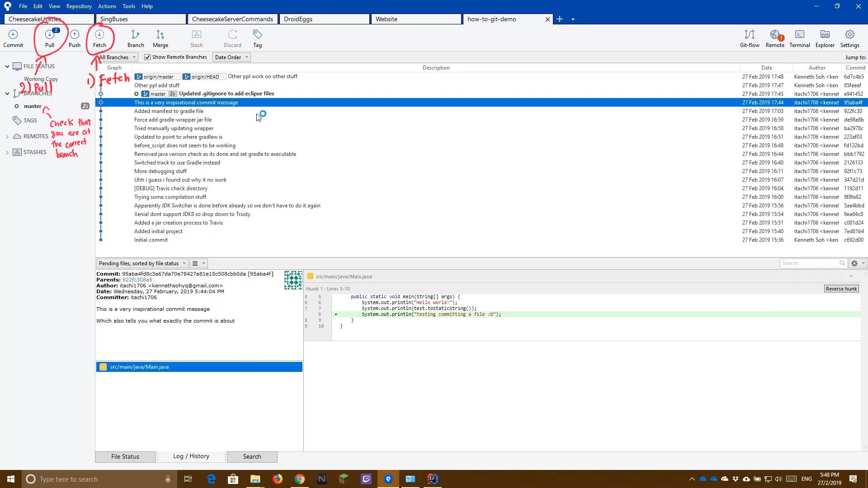
Task: Change the Date Order sorting
Action: [231, 57]
